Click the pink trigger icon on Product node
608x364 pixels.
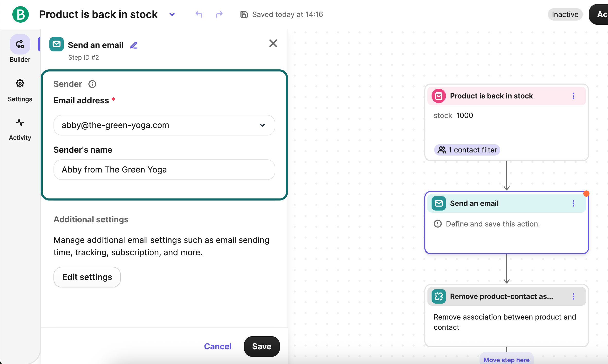click(x=439, y=96)
